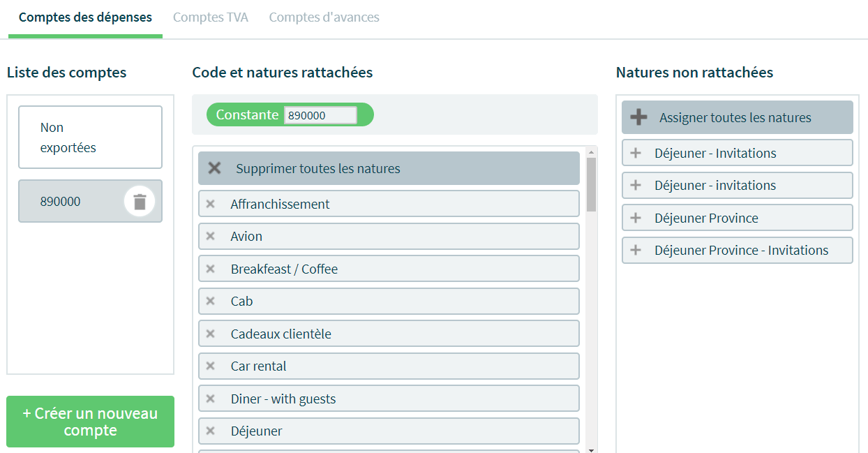The height and width of the screenshot is (453, 868).
Task: Remove Affranchissement nature via its x icon
Action: 211,204
